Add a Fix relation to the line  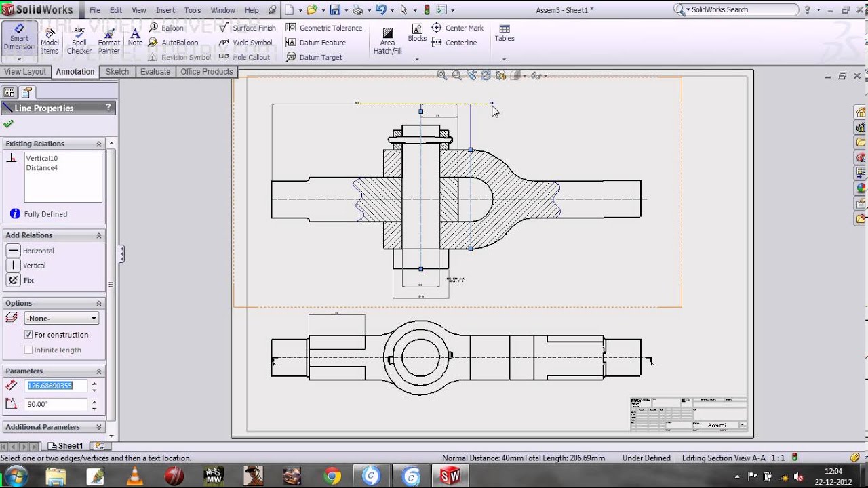click(13, 280)
